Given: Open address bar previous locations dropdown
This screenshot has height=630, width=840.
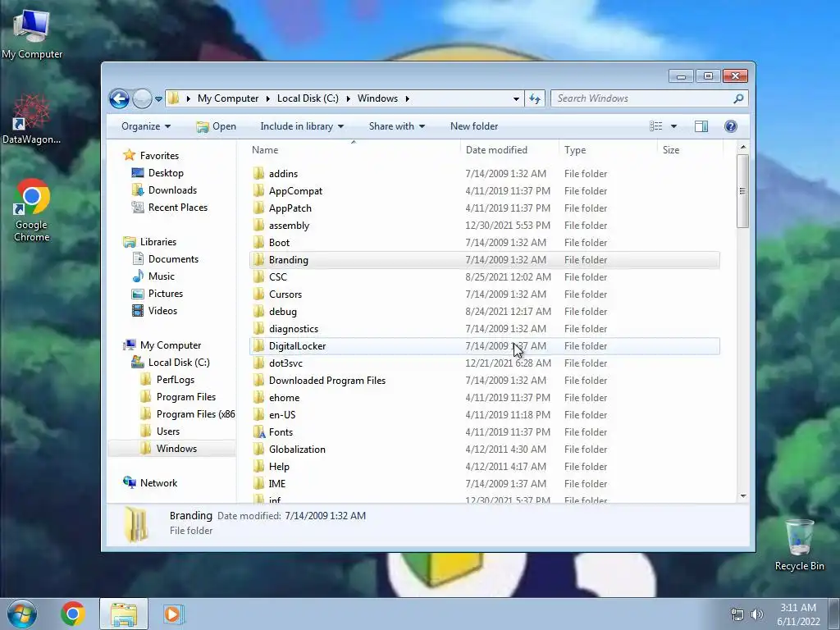Looking at the screenshot, I should click(x=516, y=98).
